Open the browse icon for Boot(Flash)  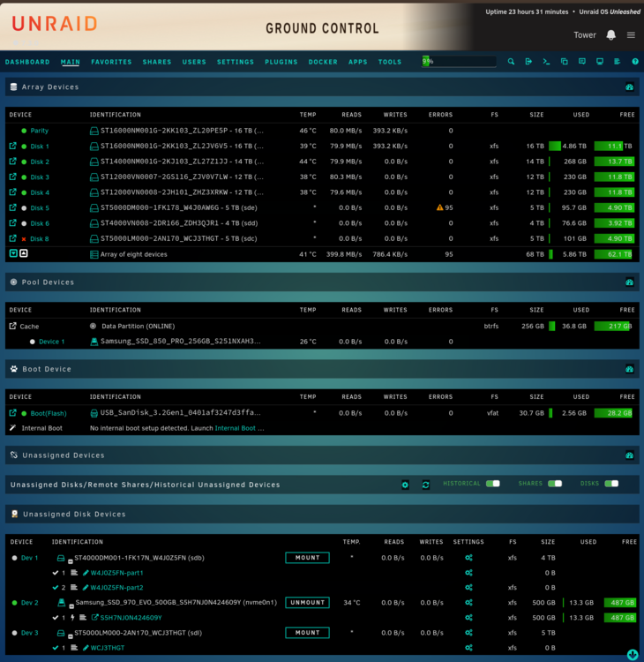(x=12, y=413)
